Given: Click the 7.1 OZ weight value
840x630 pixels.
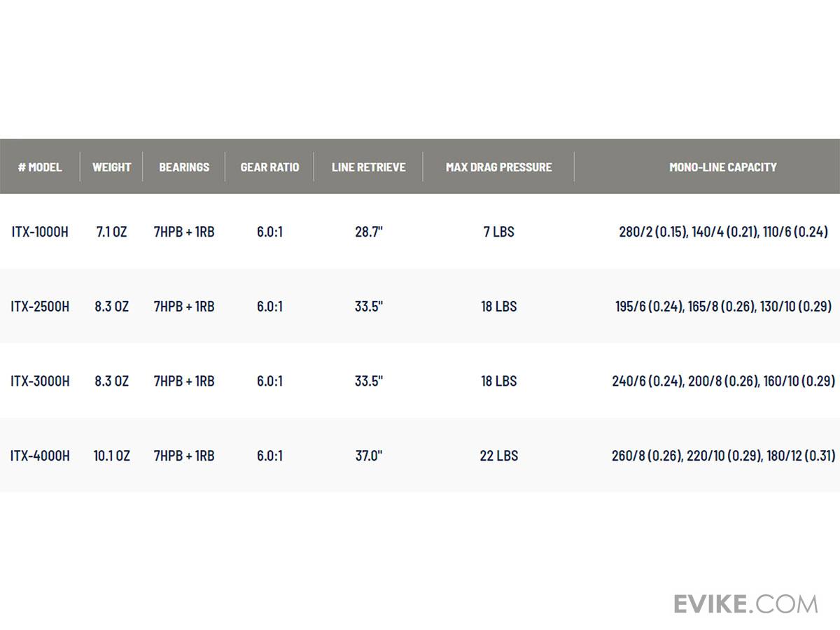Looking at the screenshot, I should (111, 232).
